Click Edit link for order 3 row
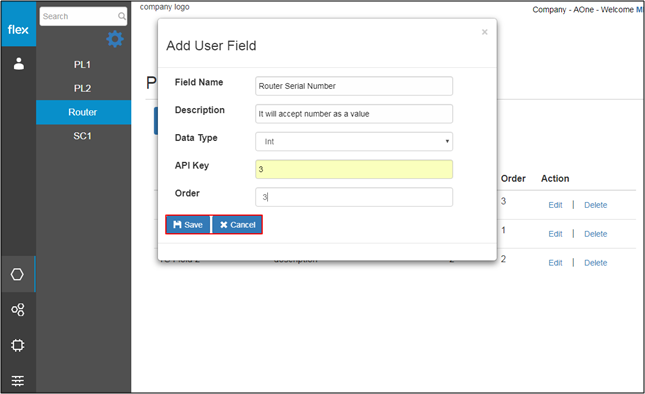Image resolution: width=645 pixels, height=394 pixels. click(555, 205)
